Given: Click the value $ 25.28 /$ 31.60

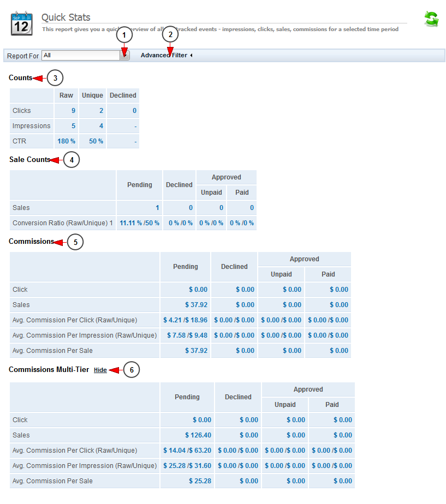Looking at the screenshot, I should [x=187, y=466].
